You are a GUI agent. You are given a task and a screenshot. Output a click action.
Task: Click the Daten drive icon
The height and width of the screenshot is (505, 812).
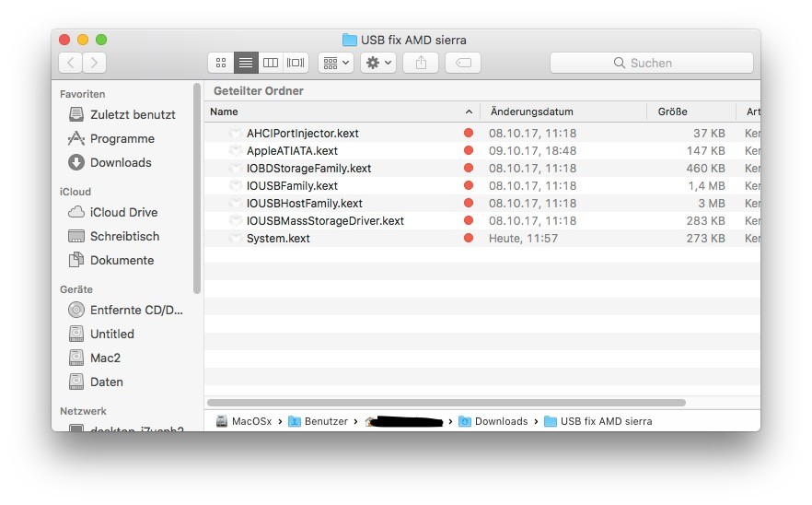tap(76, 382)
